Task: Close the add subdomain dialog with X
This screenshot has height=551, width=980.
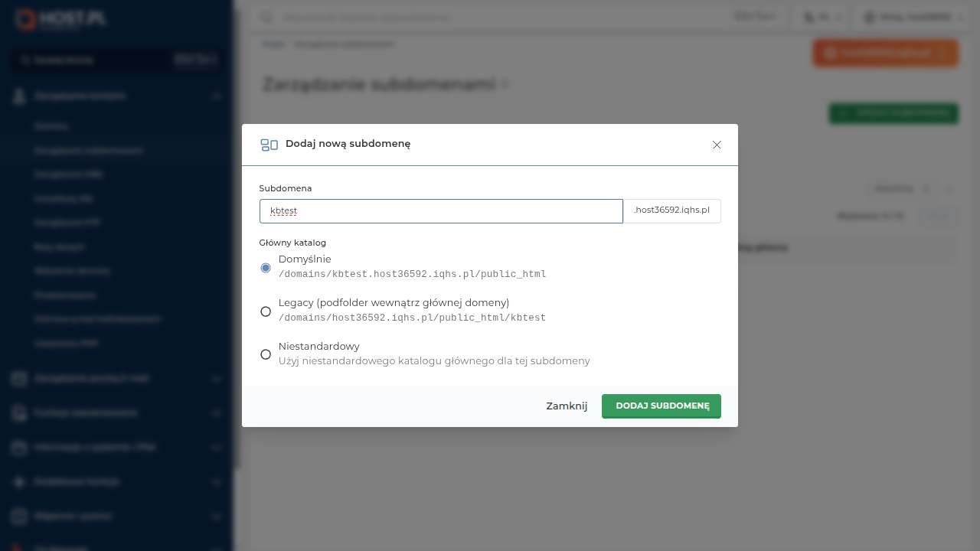Action: 717,145
